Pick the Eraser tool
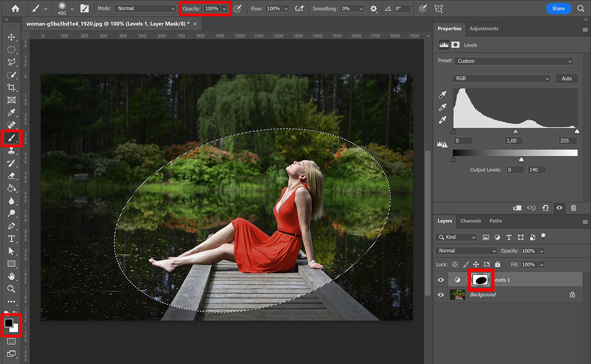 point(11,175)
